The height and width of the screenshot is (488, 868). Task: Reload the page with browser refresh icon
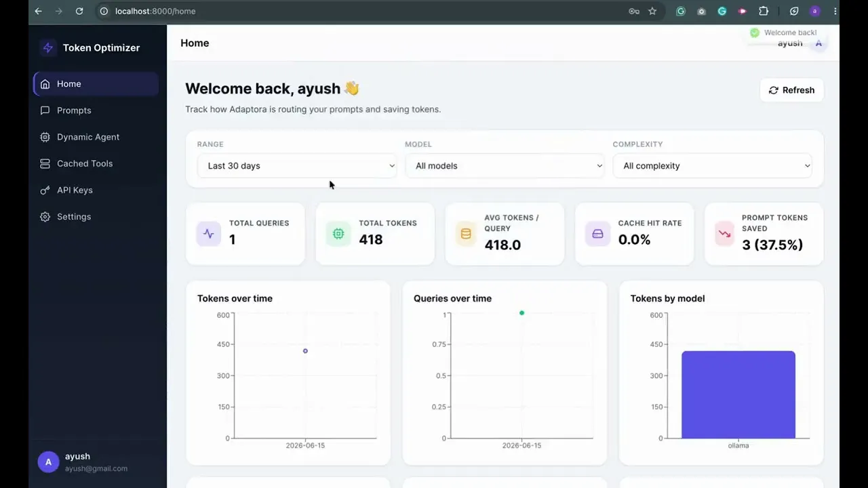[x=79, y=11]
